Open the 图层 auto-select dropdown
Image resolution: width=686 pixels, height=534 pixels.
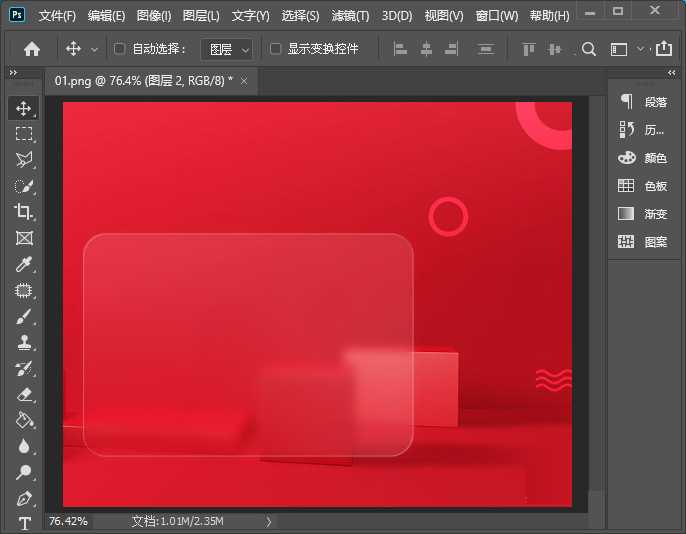click(228, 49)
